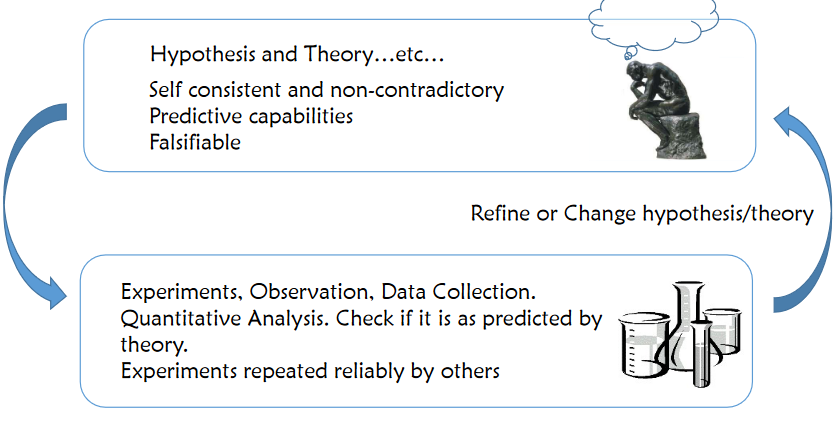Screen dimensions: 839x426
Task: Click the 'Predictive capabilities' line
Action: coord(251,116)
